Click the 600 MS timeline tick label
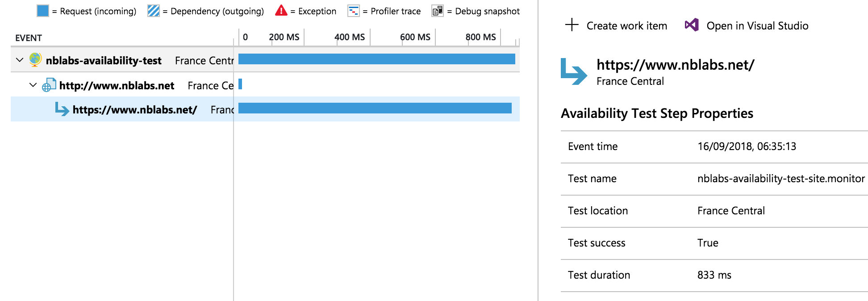Viewport: 868px width, 301px height. [415, 37]
